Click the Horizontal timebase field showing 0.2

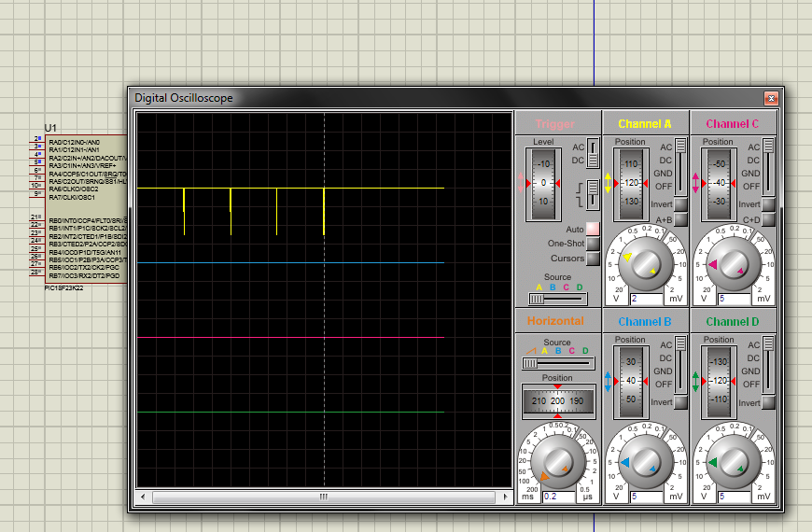pyautogui.click(x=559, y=497)
